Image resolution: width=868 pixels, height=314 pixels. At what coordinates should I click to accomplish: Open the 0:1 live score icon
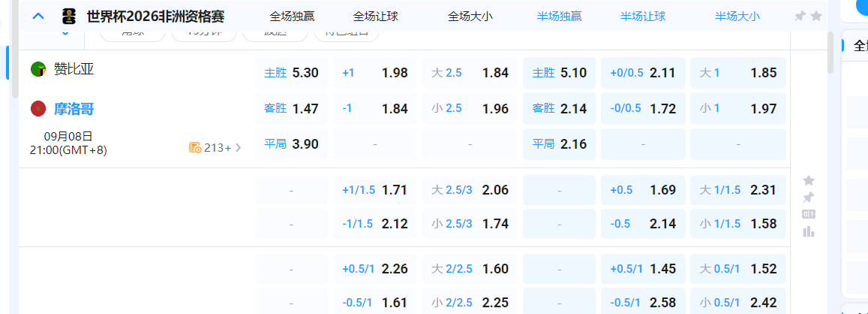coord(808,214)
